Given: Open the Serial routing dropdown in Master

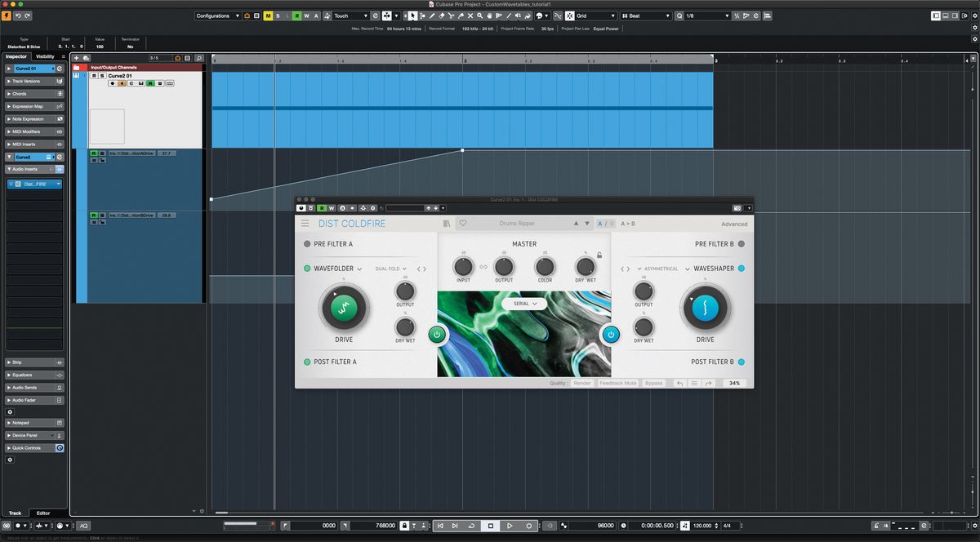Looking at the screenshot, I should point(523,303).
